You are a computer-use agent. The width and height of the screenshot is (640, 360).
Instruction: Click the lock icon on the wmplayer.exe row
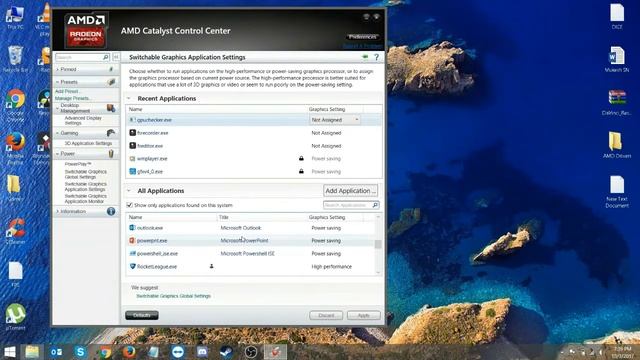tap(301, 158)
